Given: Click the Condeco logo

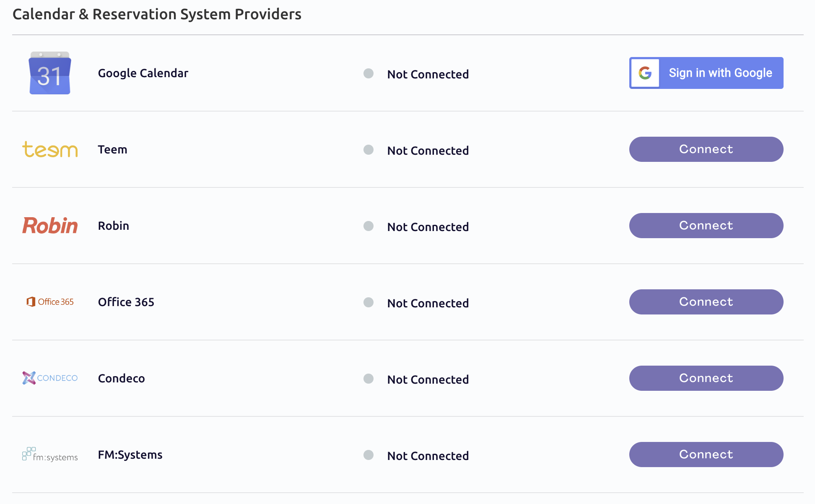Looking at the screenshot, I should pos(50,378).
